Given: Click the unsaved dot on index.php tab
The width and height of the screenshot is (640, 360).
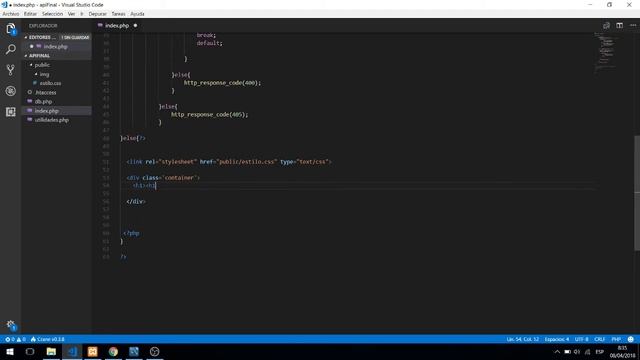Looking at the screenshot, I should point(136,26).
